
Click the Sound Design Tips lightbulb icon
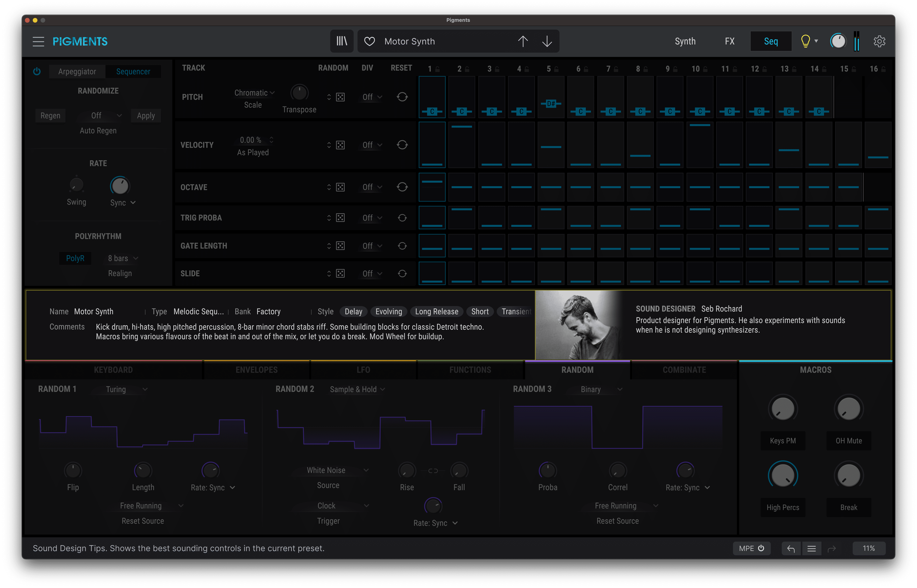[x=805, y=41]
